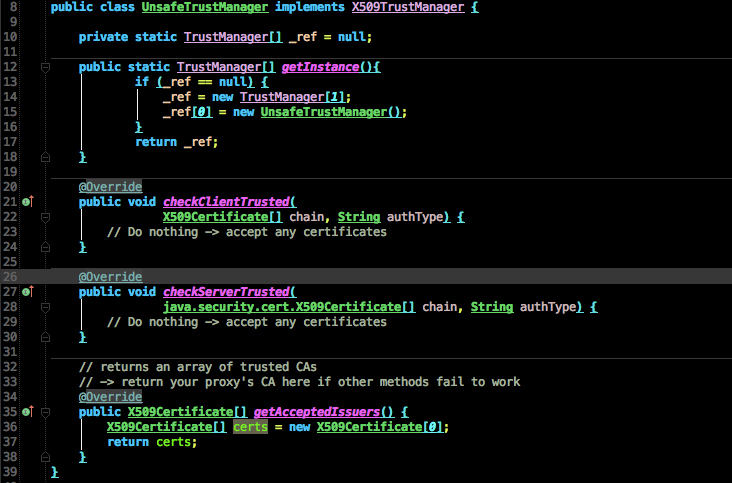This screenshot has width=732, height=483.
Task: Click the @Override annotation on line 20
Action: pos(110,187)
